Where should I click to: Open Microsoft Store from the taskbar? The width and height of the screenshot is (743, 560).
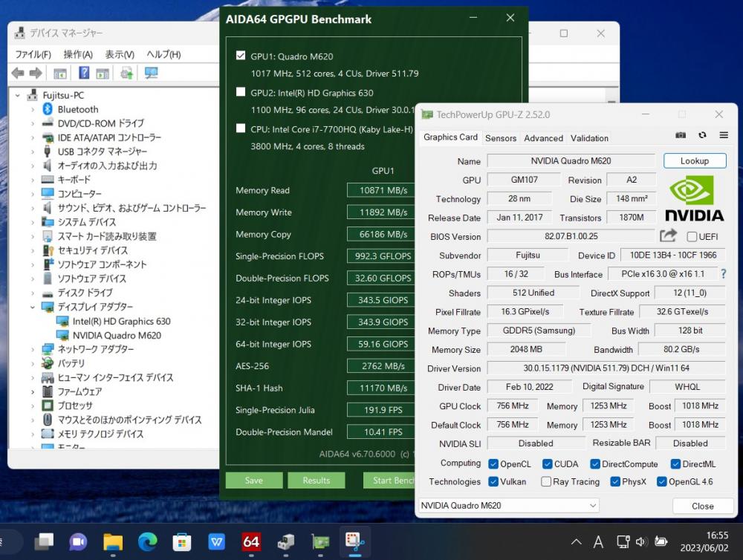pos(182,541)
